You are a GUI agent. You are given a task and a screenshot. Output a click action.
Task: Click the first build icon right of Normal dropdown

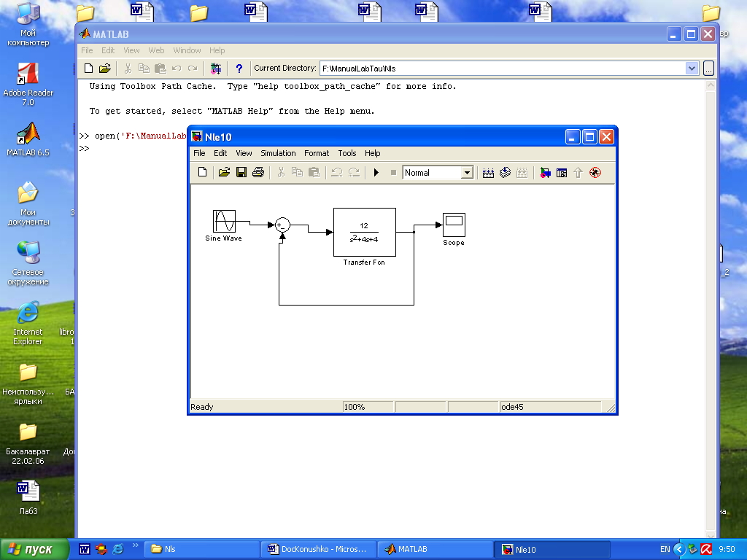488,172
